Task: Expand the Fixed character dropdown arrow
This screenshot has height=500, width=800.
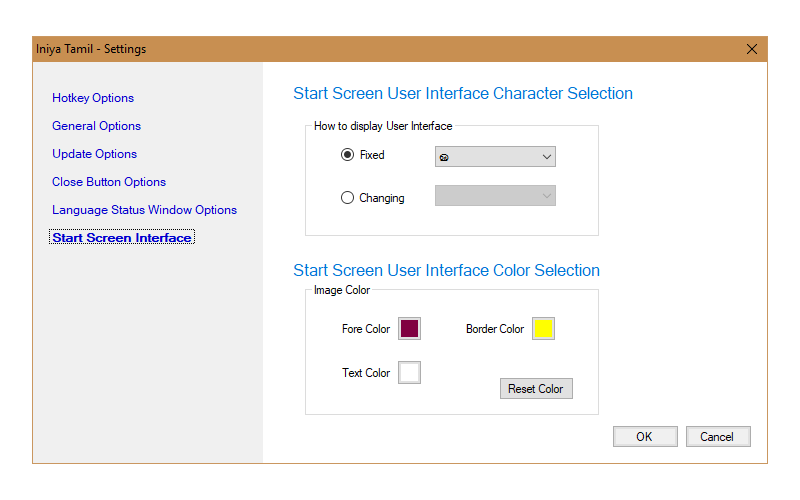Action: (546, 156)
